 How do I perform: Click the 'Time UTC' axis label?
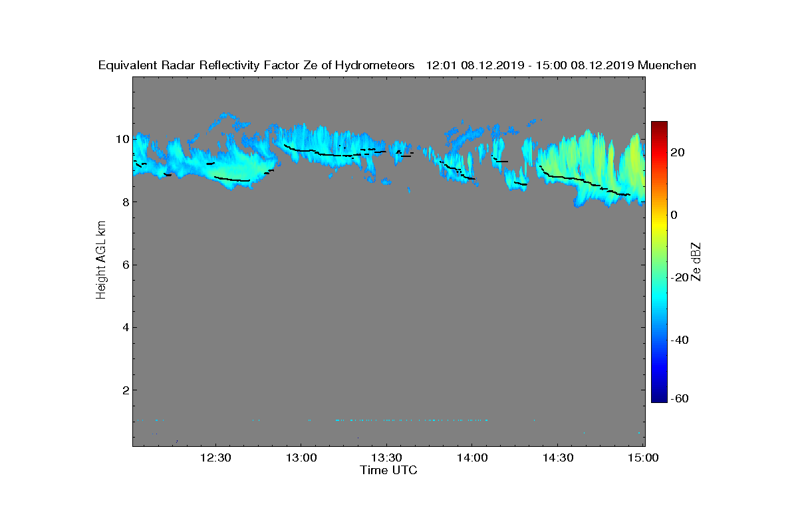(388, 471)
